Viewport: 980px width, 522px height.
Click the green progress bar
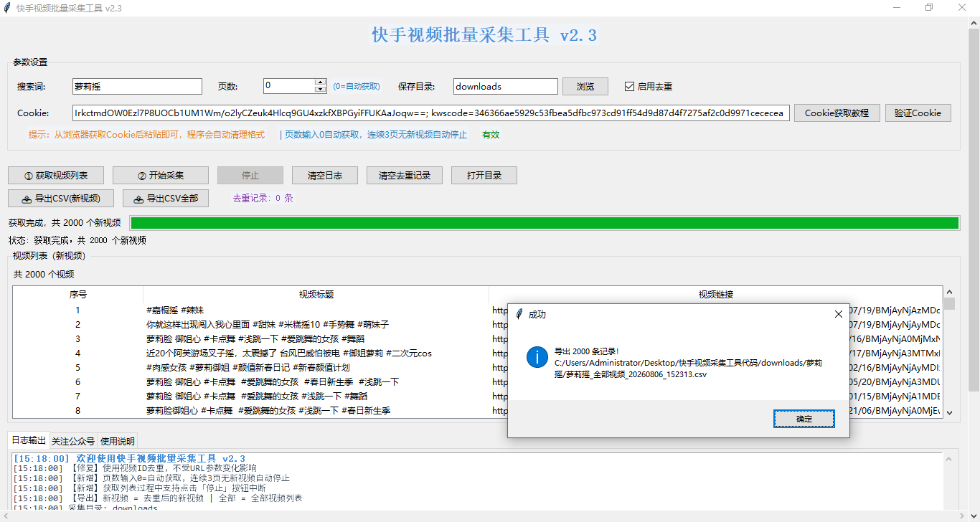pyautogui.click(x=545, y=223)
